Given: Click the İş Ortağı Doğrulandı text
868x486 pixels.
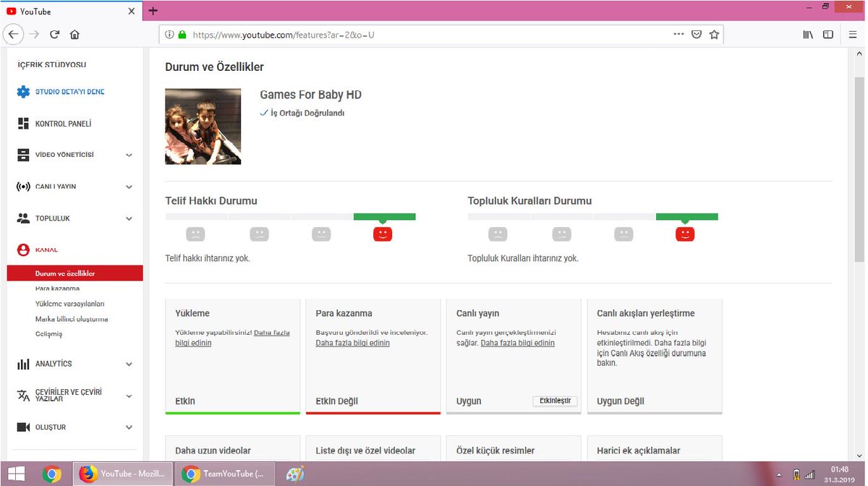Looking at the screenshot, I should 307,114.
